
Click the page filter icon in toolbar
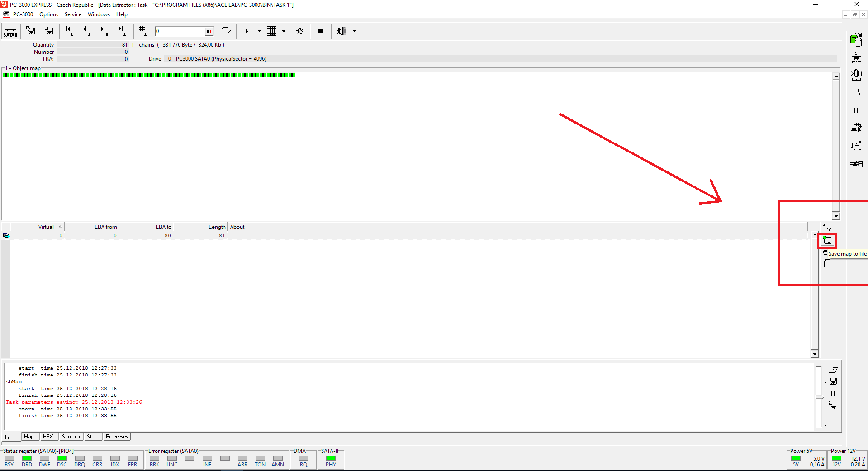[x=226, y=31]
